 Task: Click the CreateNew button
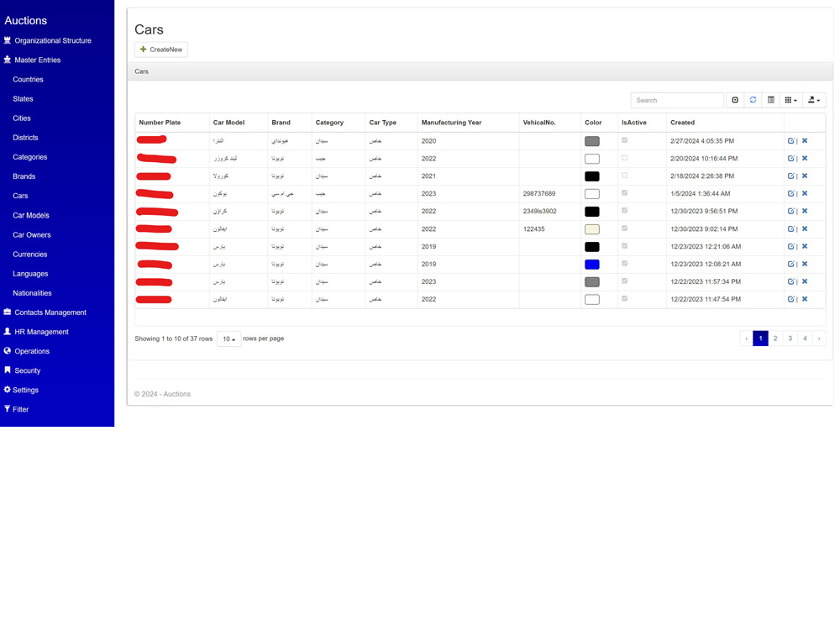tap(161, 50)
